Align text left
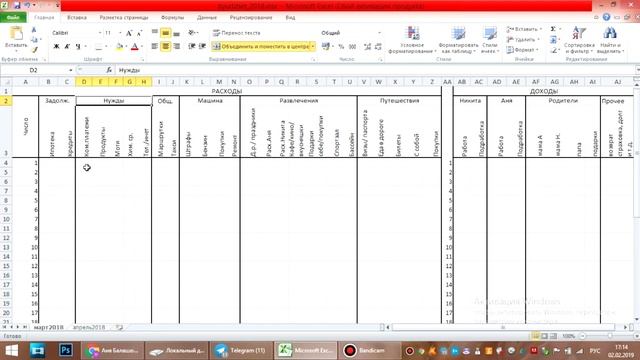 pyautogui.click(x=155, y=47)
